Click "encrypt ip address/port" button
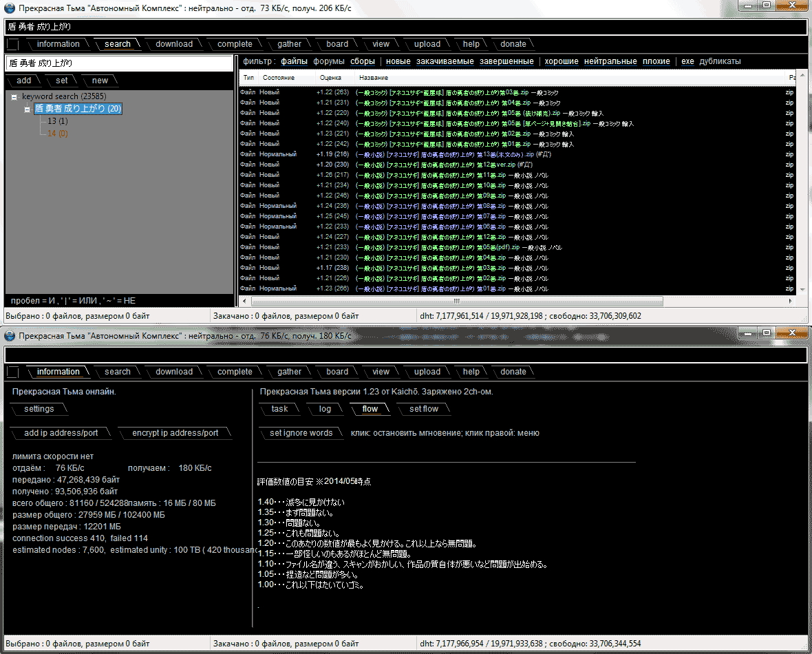 [175, 433]
